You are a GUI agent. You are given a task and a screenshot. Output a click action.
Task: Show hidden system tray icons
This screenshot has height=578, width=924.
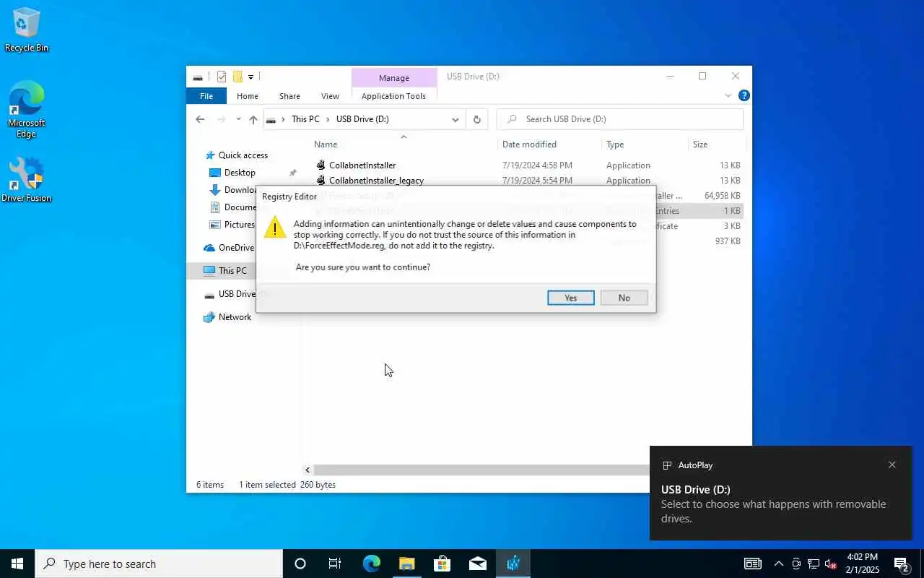[x=778, y=564]
